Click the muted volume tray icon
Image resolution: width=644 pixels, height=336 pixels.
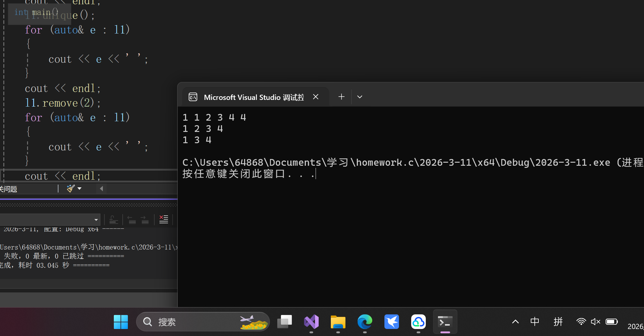pos(595,322)
